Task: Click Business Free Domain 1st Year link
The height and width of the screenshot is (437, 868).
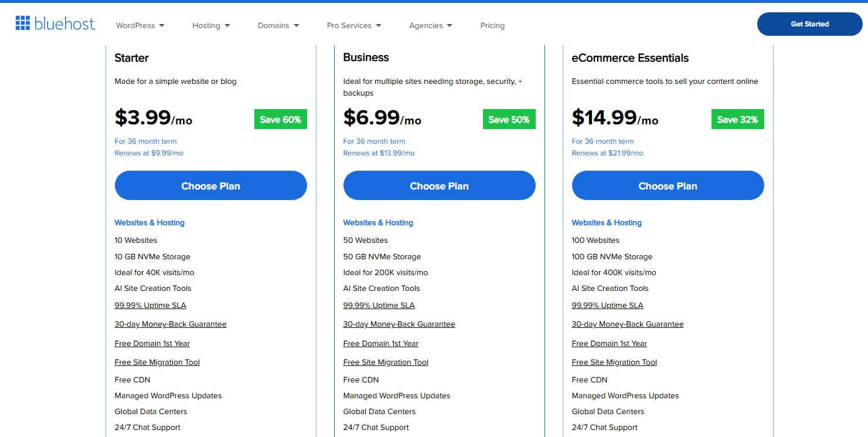Action: tap(380, 344)
